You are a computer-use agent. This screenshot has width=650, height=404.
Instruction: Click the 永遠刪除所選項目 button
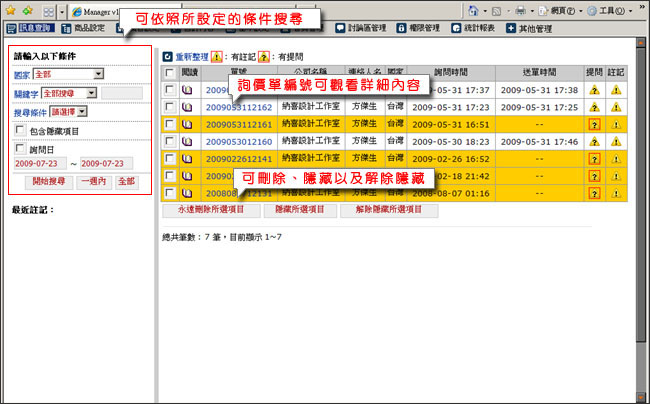point(211,210)
